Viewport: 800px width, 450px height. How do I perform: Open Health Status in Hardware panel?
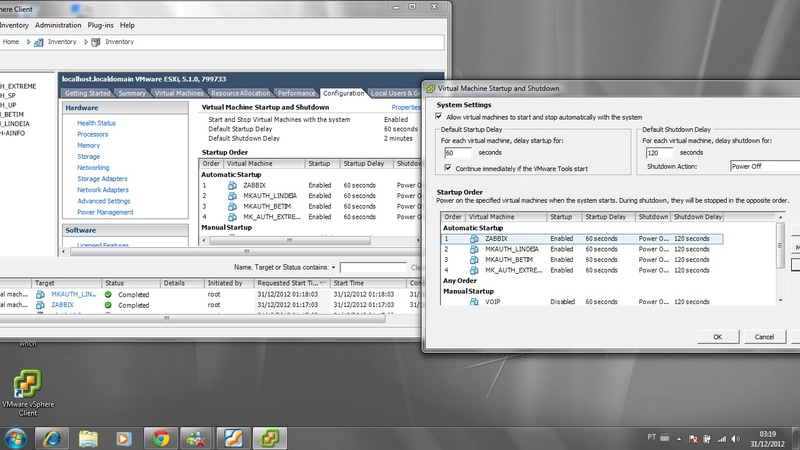pyautogui.click(x=96, y=123)
